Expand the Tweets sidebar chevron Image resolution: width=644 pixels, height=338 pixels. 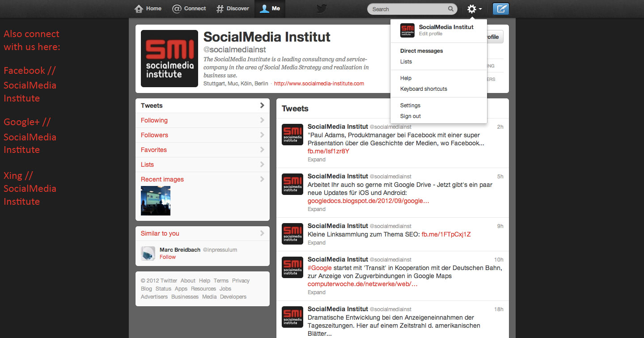262,106
